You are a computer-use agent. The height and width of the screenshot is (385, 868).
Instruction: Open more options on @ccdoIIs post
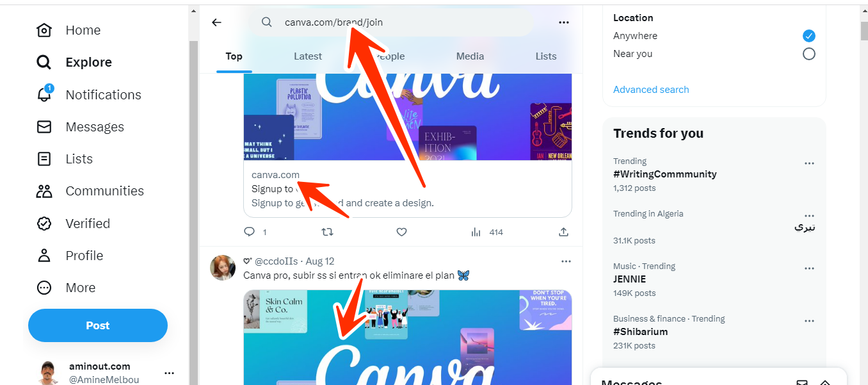[x=566, y=261]
